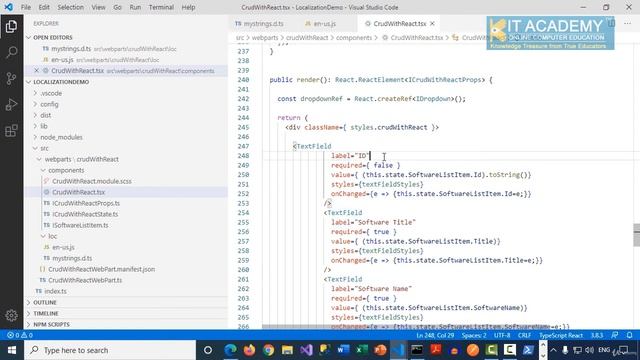Open the Extensions view
Viewport: 640px width, 360px height.
tap(11, 131)
